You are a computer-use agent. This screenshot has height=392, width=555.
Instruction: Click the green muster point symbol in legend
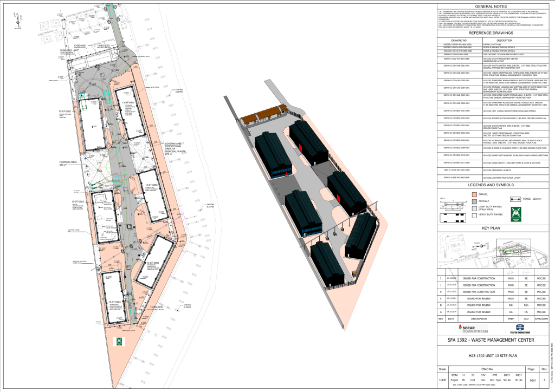tap(517, 214)
